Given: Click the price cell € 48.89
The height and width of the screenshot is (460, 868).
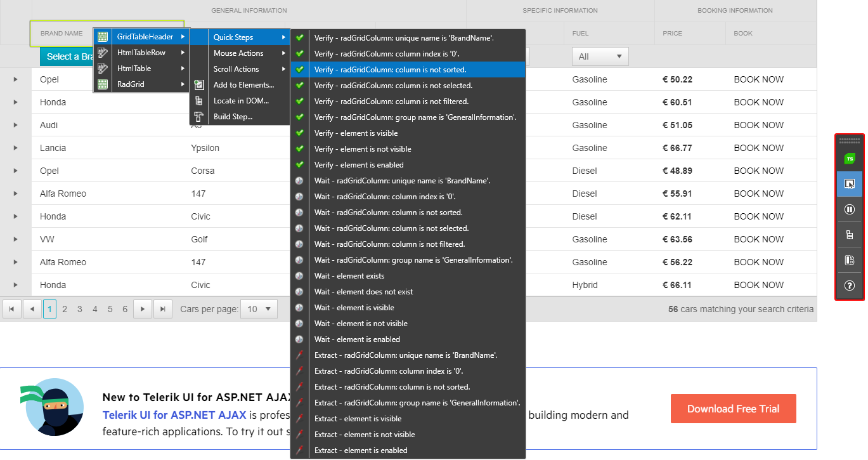Looking at the screenshot, I should [677, 171].
